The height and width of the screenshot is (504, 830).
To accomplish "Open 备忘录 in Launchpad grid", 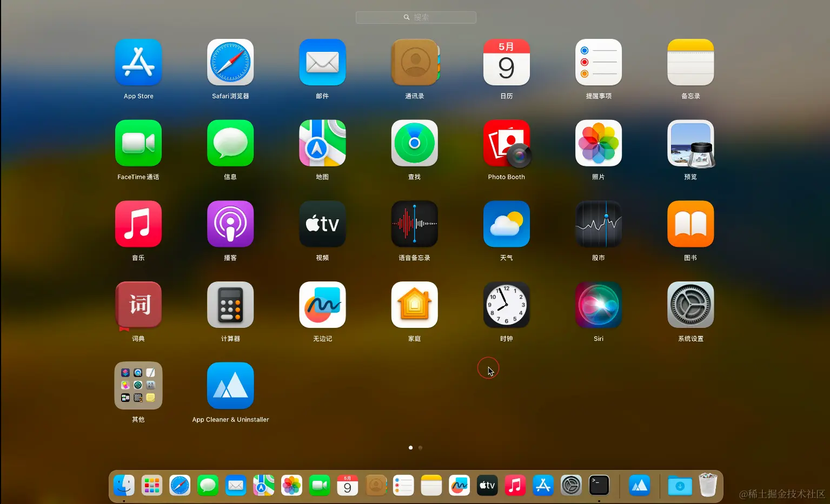I will (x=690, y=62).
